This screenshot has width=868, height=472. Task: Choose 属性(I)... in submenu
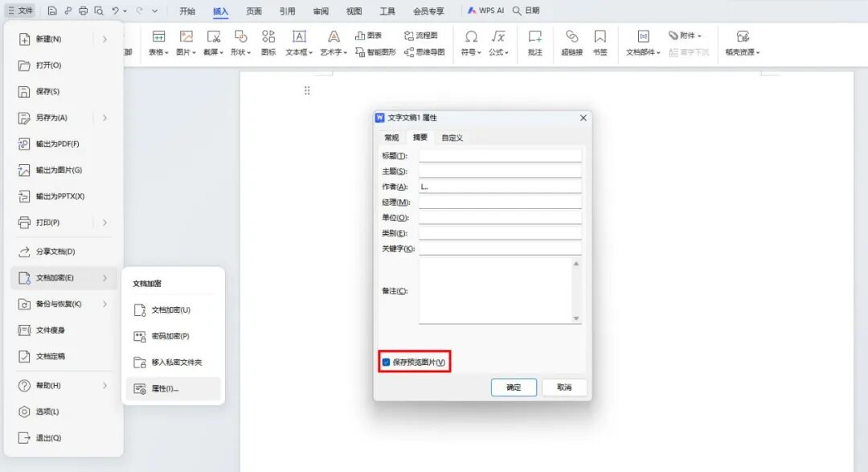pyautogui.click(x=173, y=388)
